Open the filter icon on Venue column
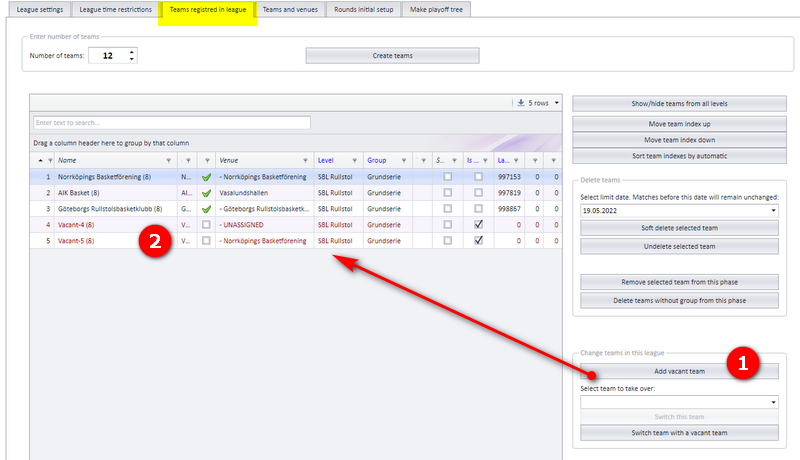Image resolution: width=800 pixels, height=460 pixels. pyautogui.click(x=305, y=161)
